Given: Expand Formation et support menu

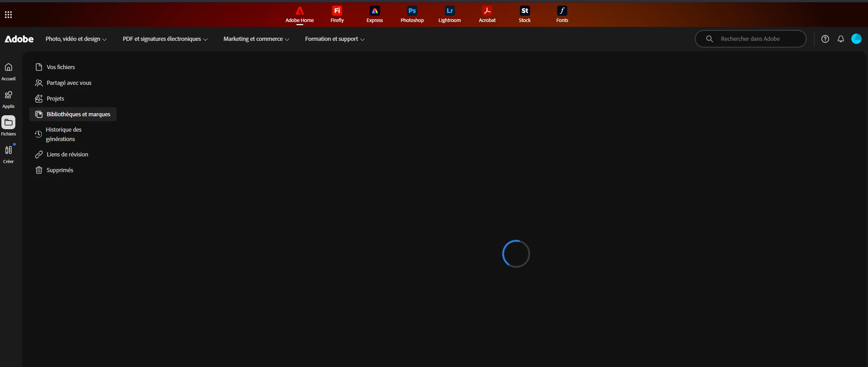Looking at the screenshot, I should tap(335, 39).
